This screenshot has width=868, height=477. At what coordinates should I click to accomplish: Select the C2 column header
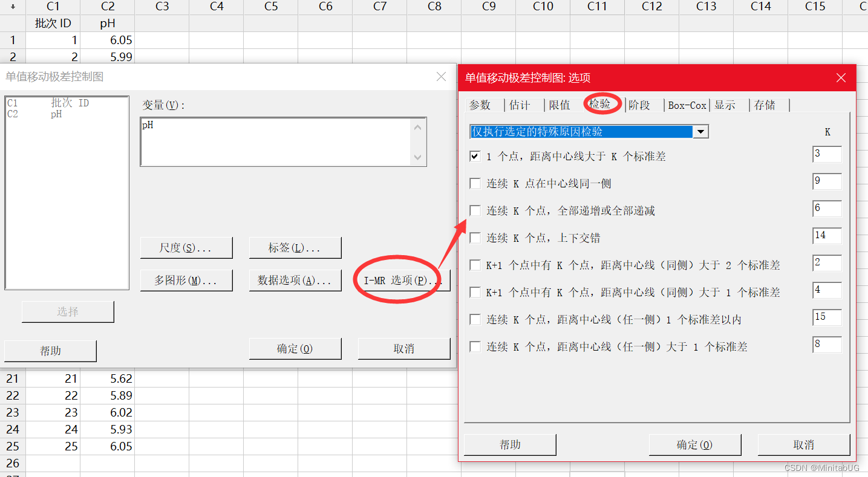pyautogui.click(x=108, y=7)
